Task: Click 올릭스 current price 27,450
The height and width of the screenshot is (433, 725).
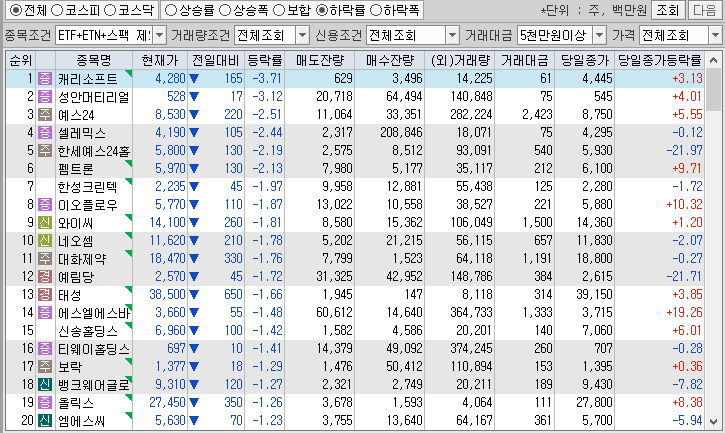Action: point(167,402)
